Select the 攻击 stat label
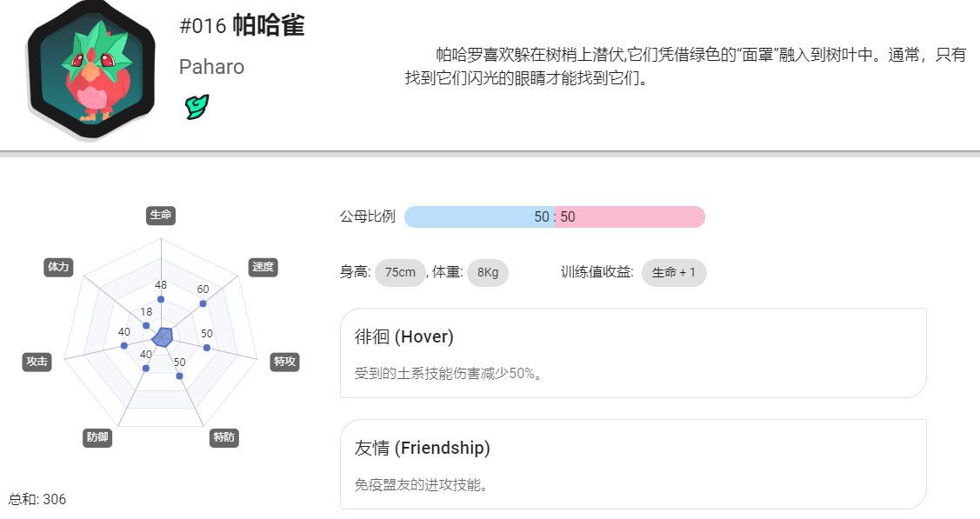Screen dimensions: 980x519 [x=37, y=362]
